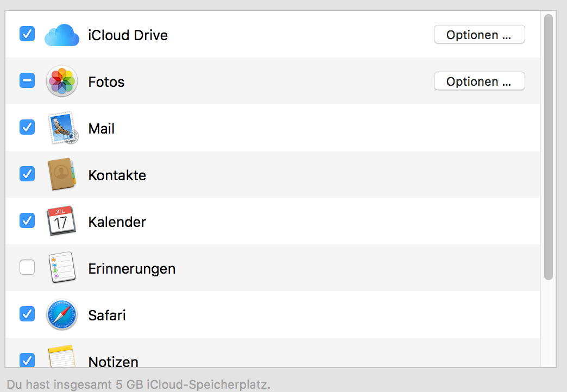Click the vertical scrollbar thumb
The image size is (567, 392).
pos(548,147)
